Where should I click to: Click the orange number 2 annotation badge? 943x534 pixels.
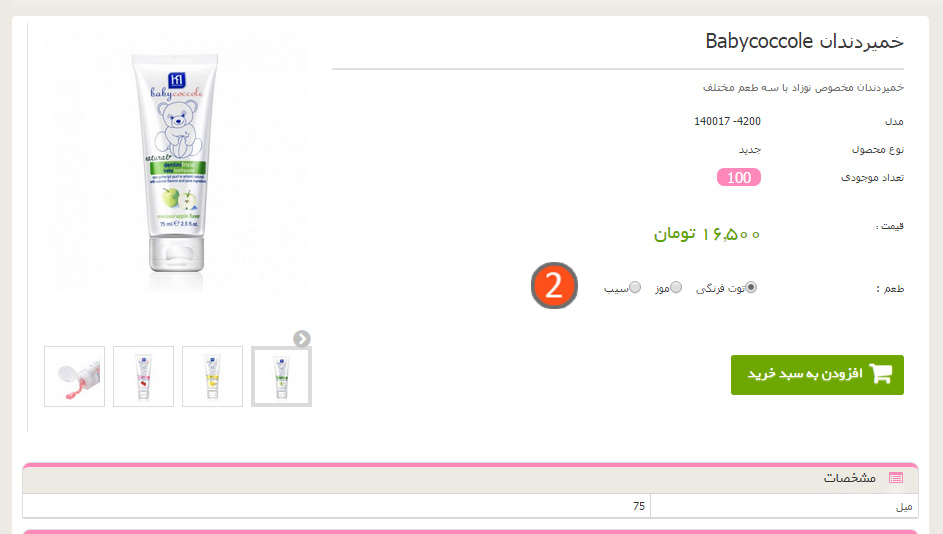tap(554, 286)
